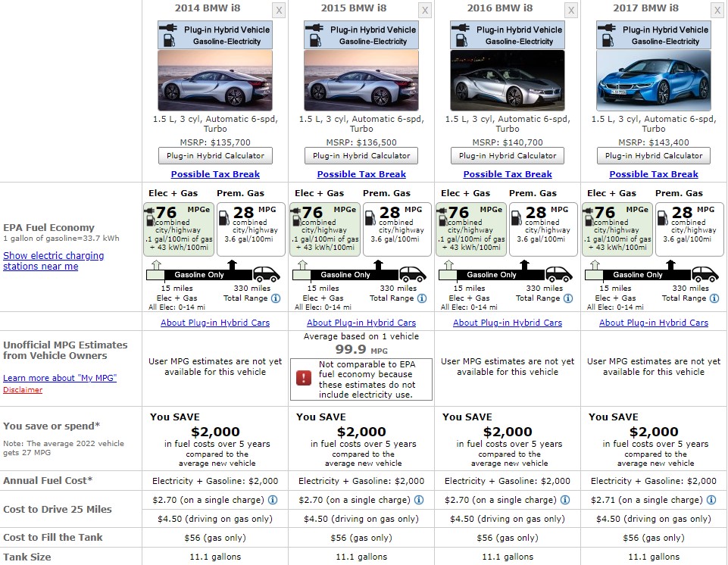
Task: Click 2017 BMW i8 gas pump icon by 28 MPG
Action: pos(663,217)
